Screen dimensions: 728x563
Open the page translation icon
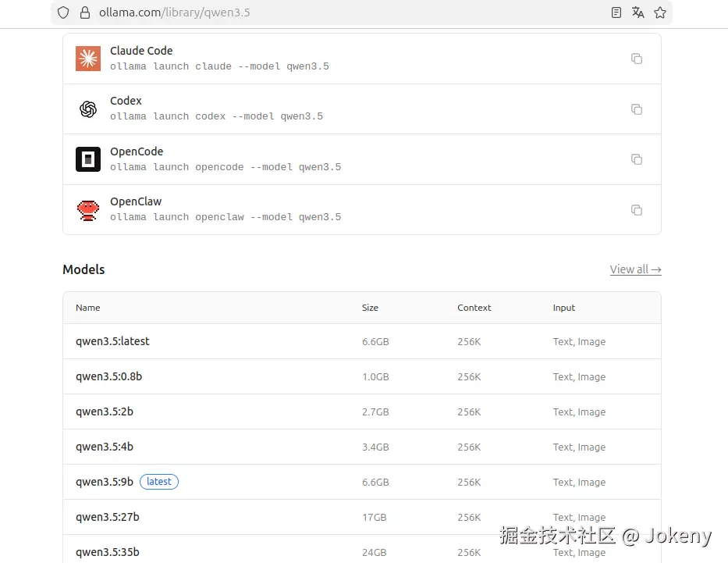638,12
